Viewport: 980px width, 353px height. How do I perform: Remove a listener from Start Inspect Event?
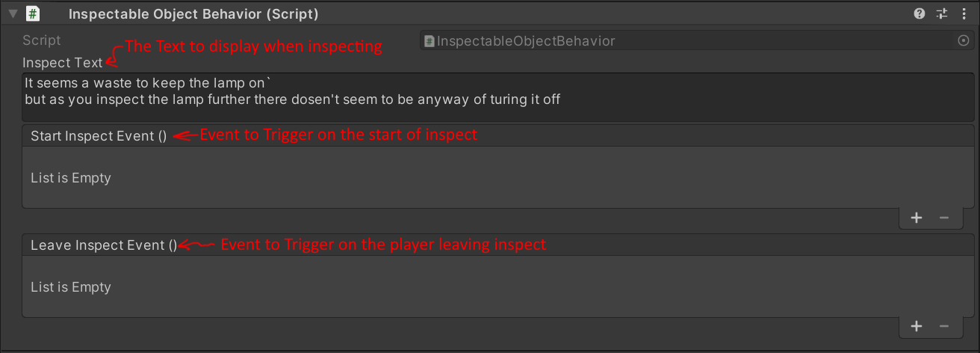coord(944,218)
